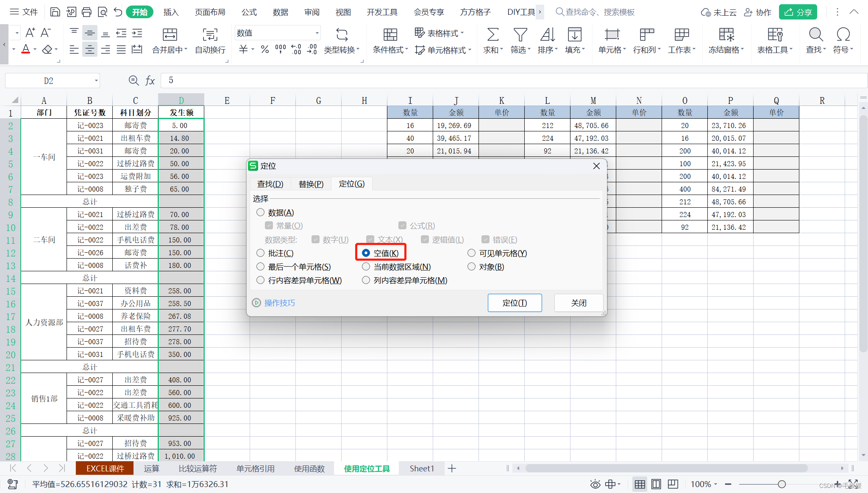Decrease decimal places
Image resolution: width=868 pixels, height=493 pixels.
click(x=312, y=50)
